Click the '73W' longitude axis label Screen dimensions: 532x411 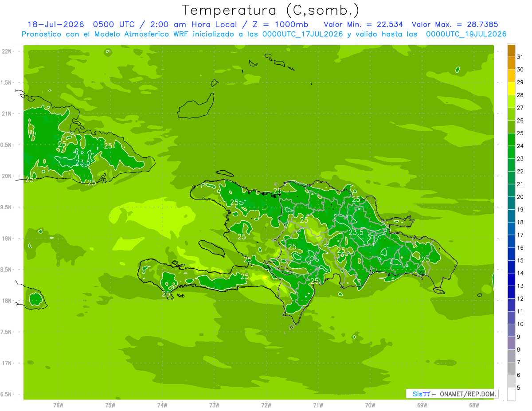click(x=214, y=405)
